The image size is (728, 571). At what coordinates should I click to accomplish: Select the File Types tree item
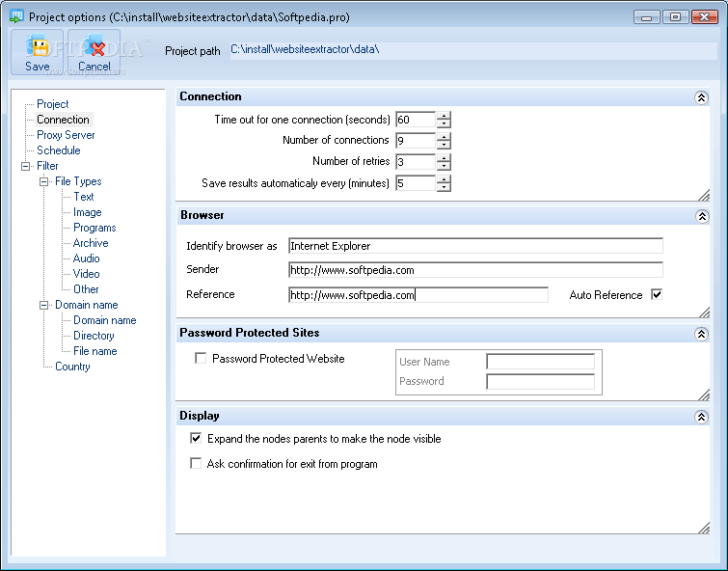pyautogui.click(x=78, y=181)
